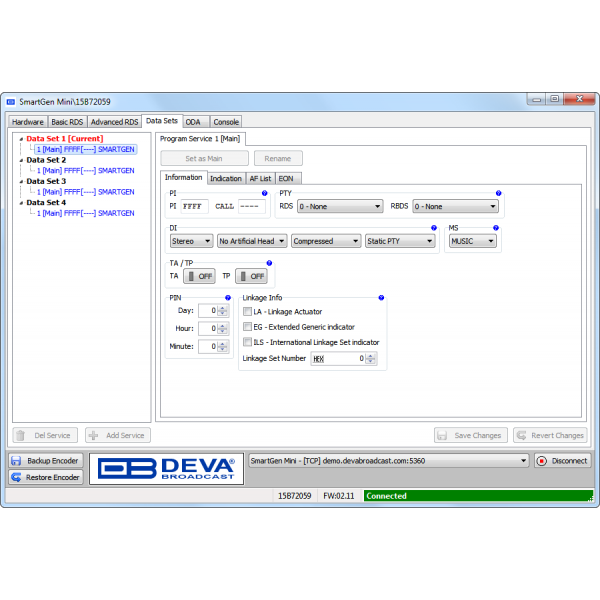Click the PIN Hour spinner arrows

(222, 328)
